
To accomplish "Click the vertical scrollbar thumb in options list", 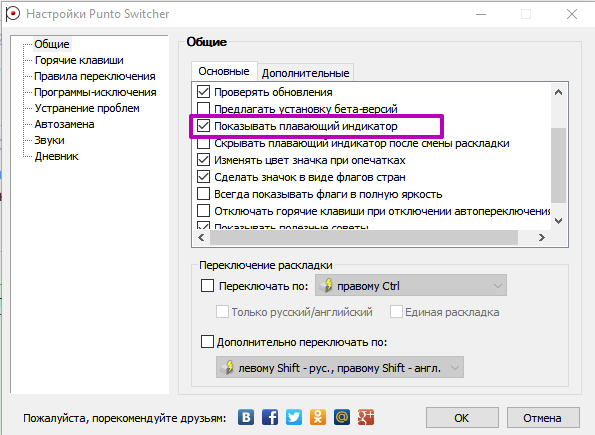I will point(558,165).
